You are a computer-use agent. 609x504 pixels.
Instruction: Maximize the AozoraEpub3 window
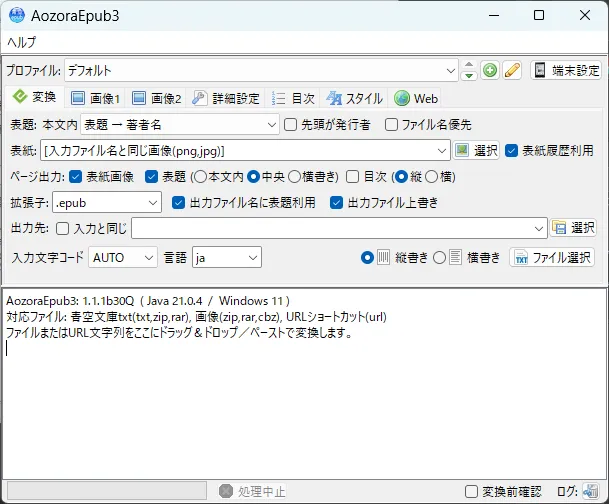[x=539, y=16]
